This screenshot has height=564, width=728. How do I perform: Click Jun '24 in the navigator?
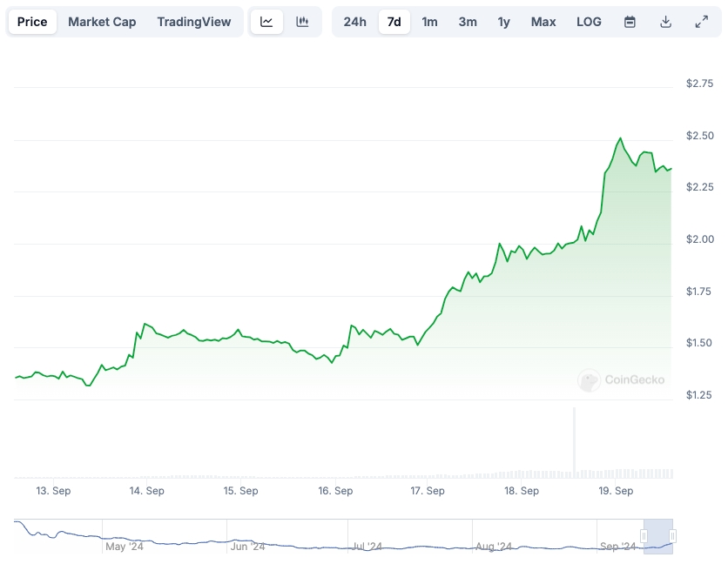[247, 547]
